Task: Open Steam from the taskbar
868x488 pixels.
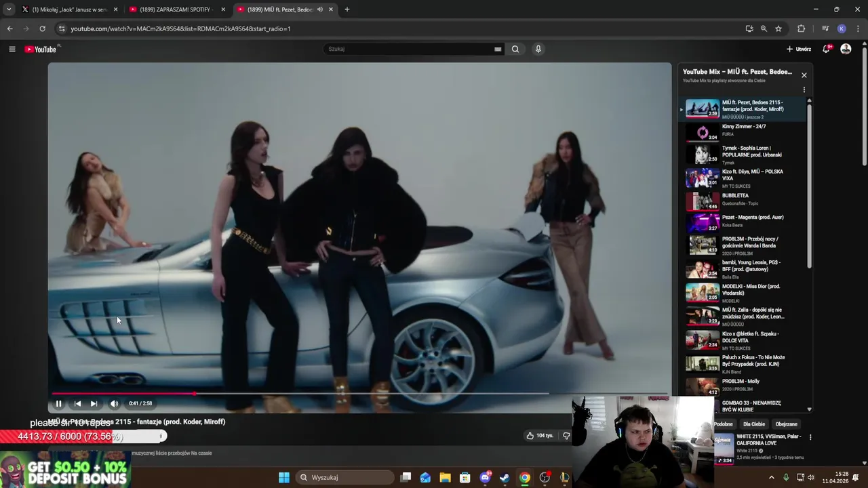Action: pos(505,477)
